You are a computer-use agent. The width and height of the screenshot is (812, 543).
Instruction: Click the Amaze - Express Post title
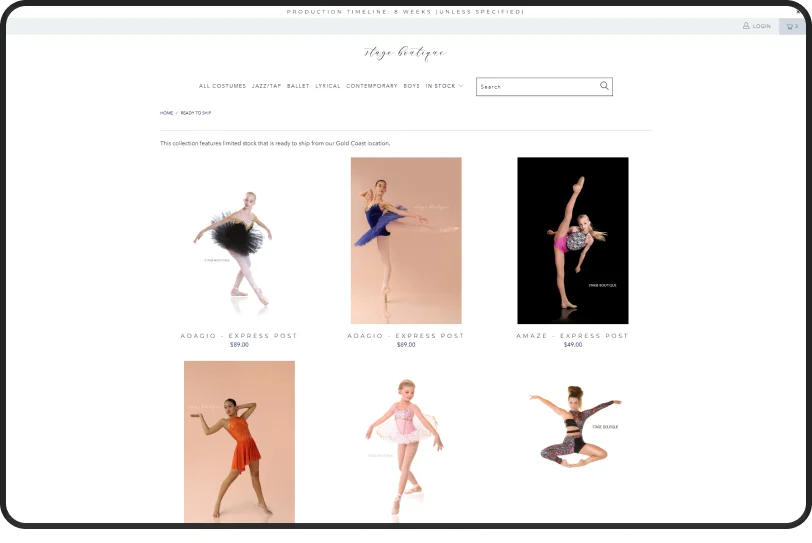(572, 336)
